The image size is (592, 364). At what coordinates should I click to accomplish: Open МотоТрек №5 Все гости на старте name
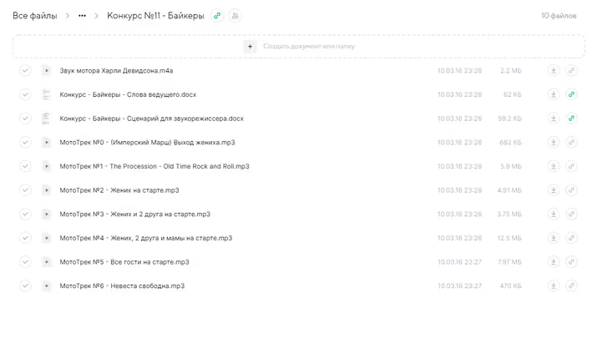pyautogui.click(x=124, y=262)
